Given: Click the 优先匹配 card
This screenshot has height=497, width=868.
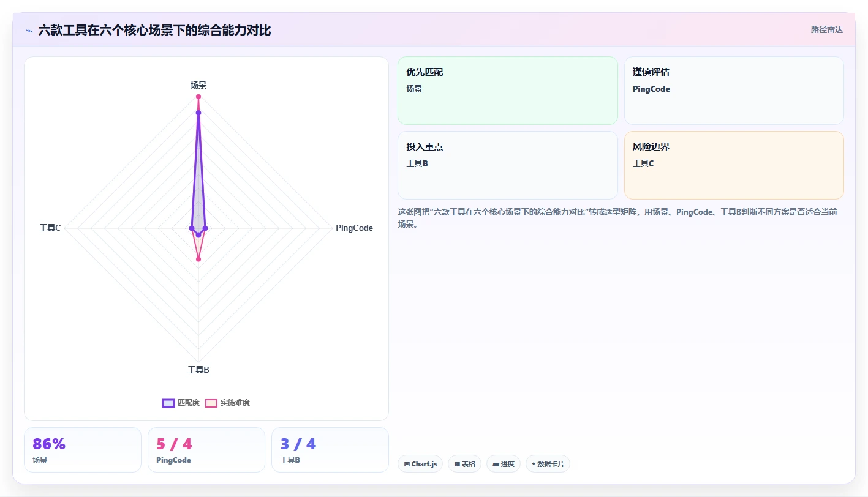Looking at the screenshot, I should [508, 91].
